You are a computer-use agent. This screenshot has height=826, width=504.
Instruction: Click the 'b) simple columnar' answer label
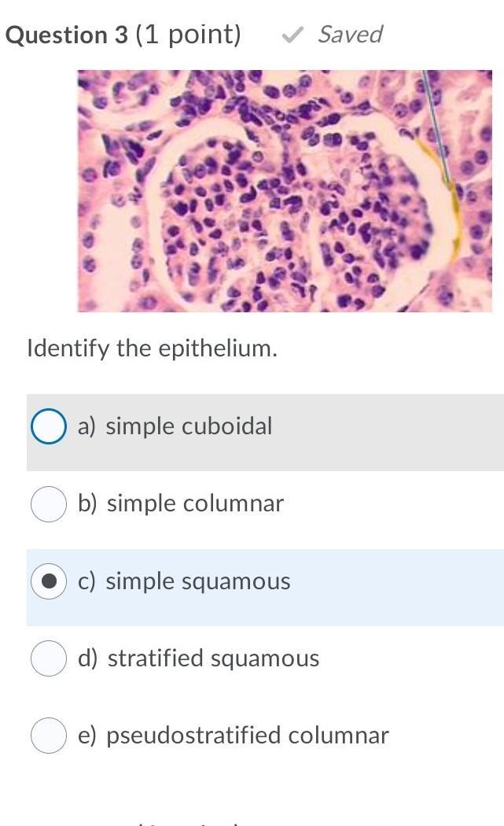pos(181,503)
